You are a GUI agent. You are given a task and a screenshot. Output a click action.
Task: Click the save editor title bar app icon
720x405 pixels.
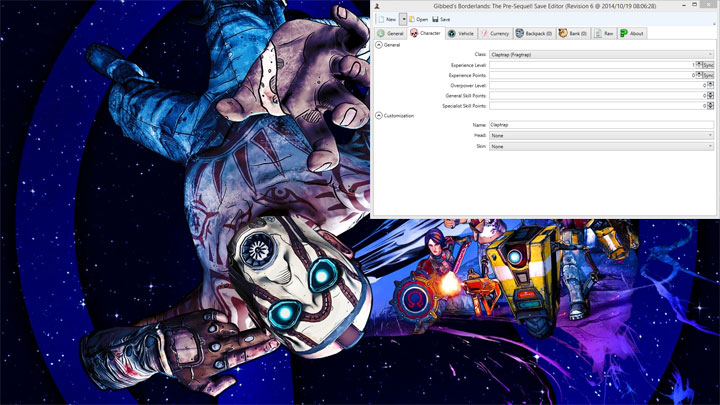point(377,6)
